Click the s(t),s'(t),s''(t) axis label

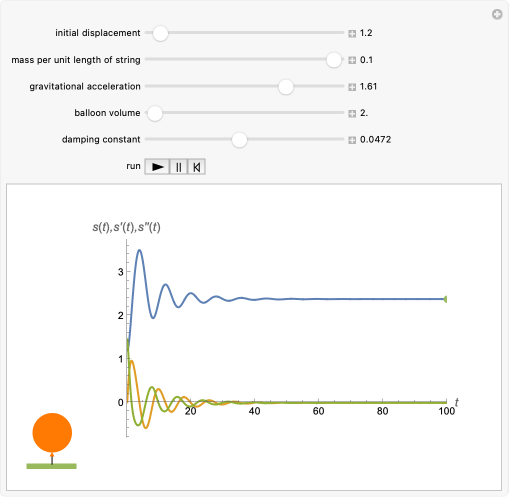(127, 227)
